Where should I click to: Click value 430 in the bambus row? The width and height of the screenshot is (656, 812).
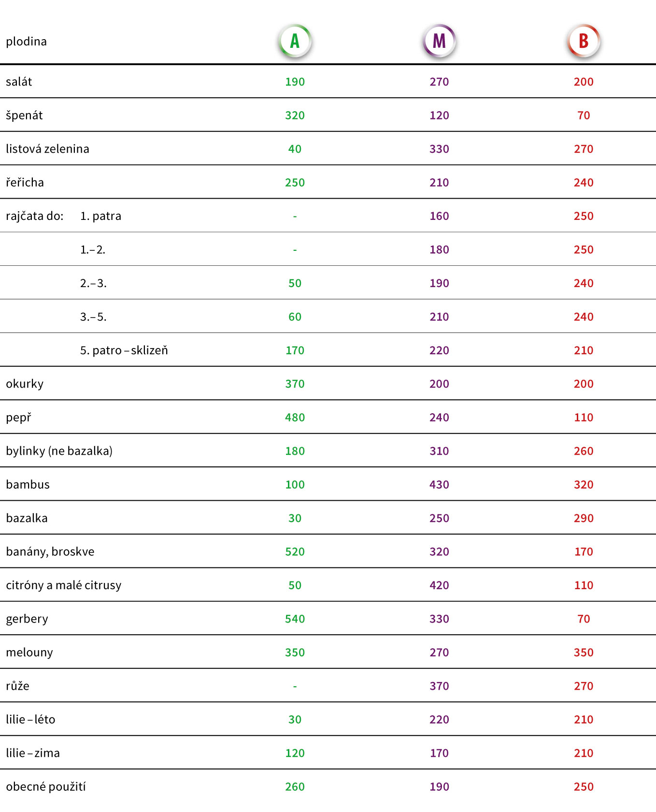439,485
